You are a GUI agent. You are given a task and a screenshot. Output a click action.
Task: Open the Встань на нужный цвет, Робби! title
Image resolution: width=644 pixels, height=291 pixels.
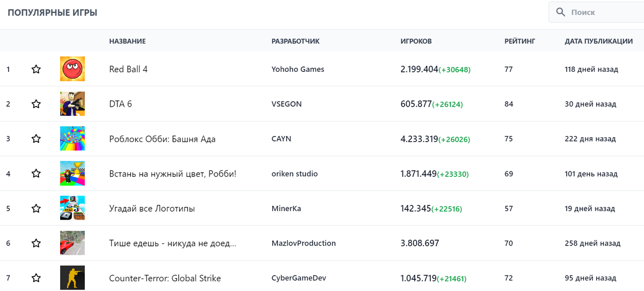(173, 174)
